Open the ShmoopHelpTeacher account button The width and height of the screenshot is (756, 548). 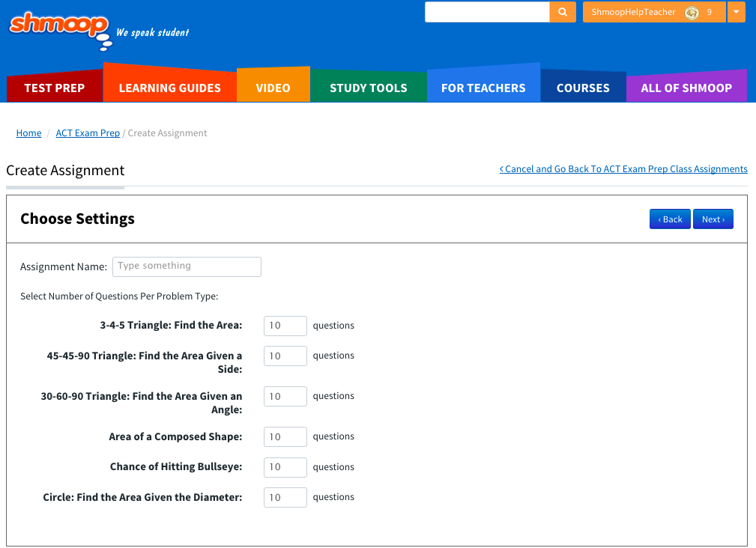pos(654,12)
